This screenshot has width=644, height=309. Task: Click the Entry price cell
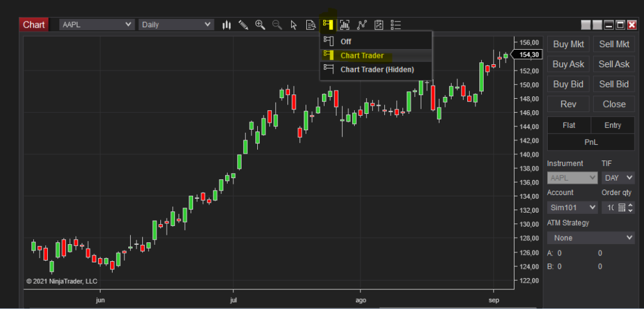click(x=613, y=125)
